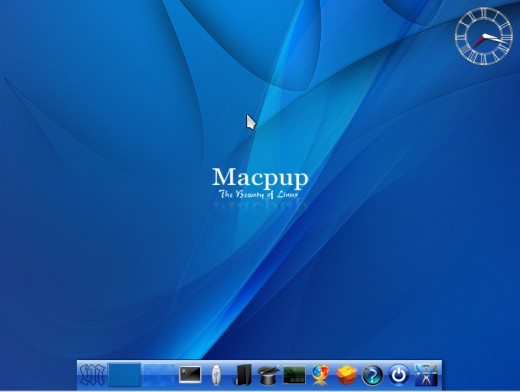Launch the Firefox web browser
Screen dimensions: 520x392
pos(320,375)
